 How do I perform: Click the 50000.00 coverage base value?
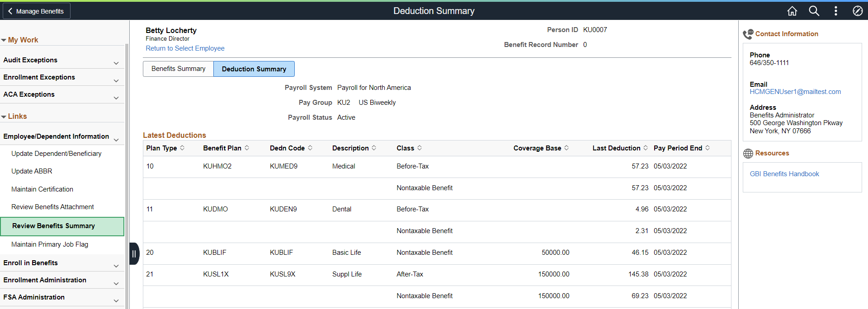click(556, 253)
